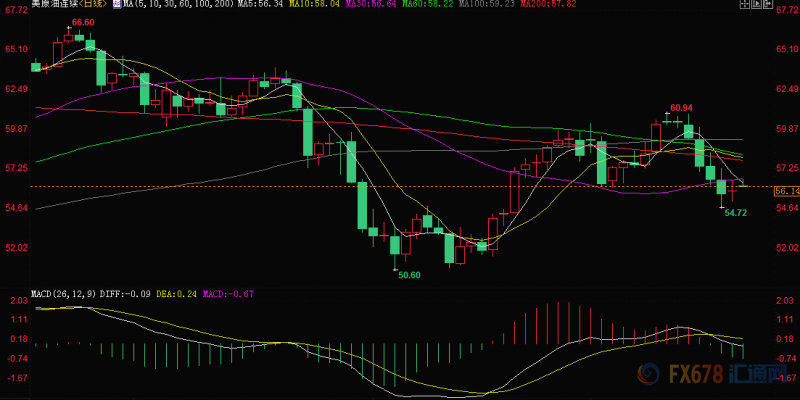Click the MA100:59.23 legend value
Screen dimensions: 800x400
click(486, 4)
